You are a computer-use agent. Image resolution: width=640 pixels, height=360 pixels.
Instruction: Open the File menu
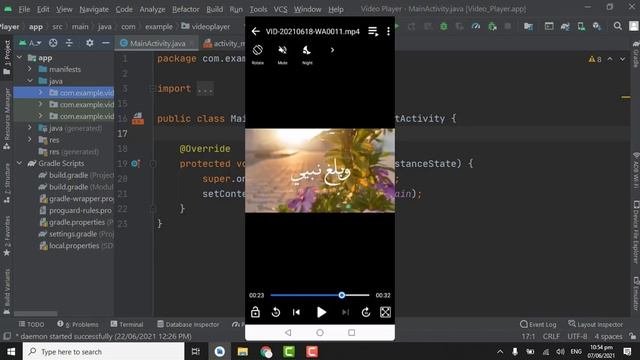pos(24,9)
